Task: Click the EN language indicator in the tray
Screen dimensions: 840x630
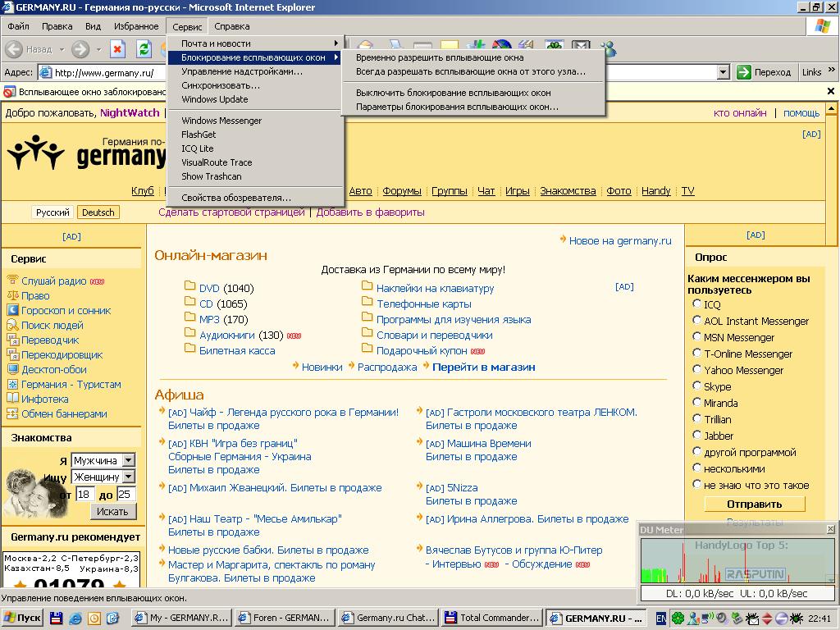Action: pos(662,619)
